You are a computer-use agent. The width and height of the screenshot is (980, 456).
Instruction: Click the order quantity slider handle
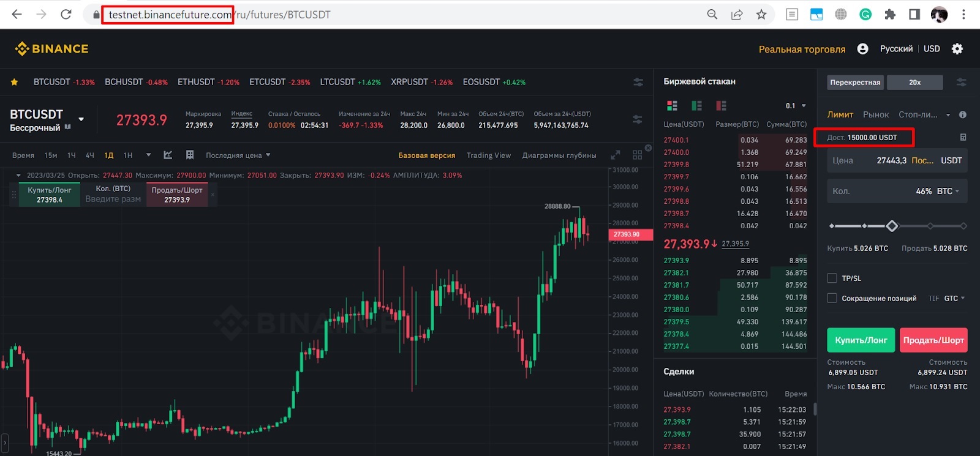coord(892,226)
